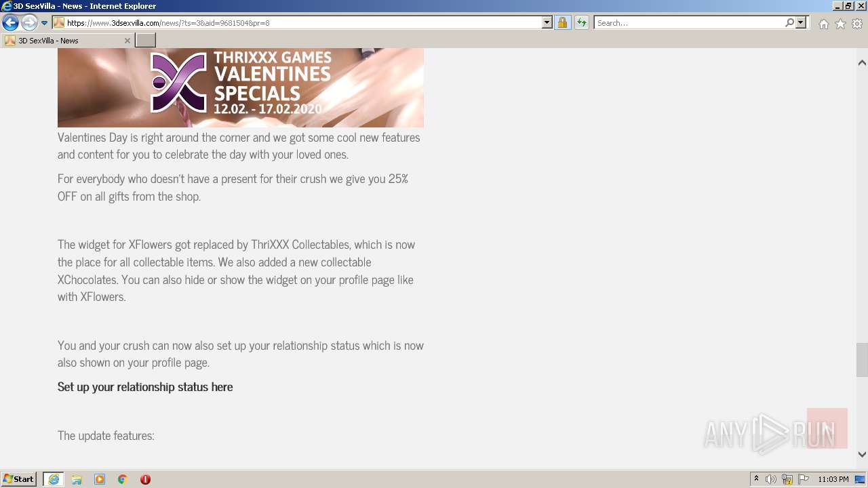Screen dimensions: 868x488
Task: Click the red antivirus taskbar icon
Action: pos(145,479)
